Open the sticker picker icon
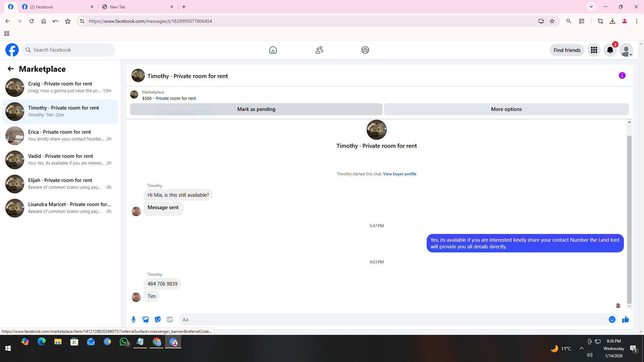 click(x=158, y=319)
